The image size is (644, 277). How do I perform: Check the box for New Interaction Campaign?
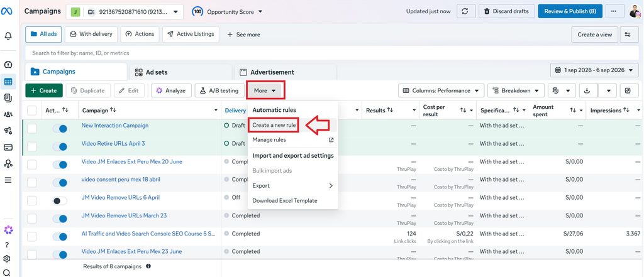(x=31, y=128)
